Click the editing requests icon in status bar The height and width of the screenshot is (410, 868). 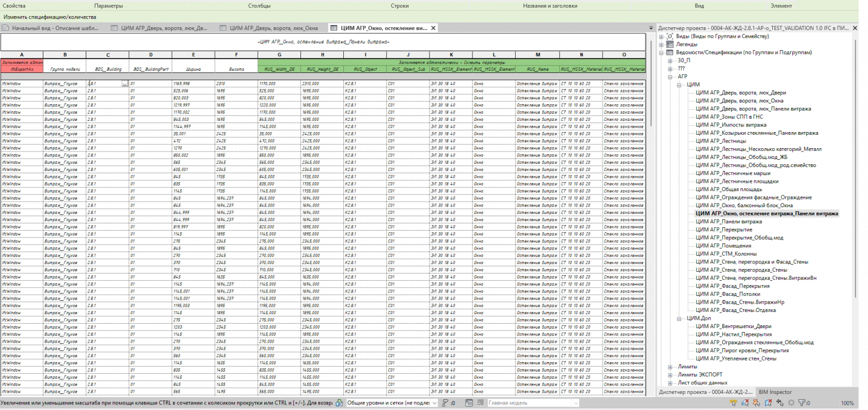point(446,403)
